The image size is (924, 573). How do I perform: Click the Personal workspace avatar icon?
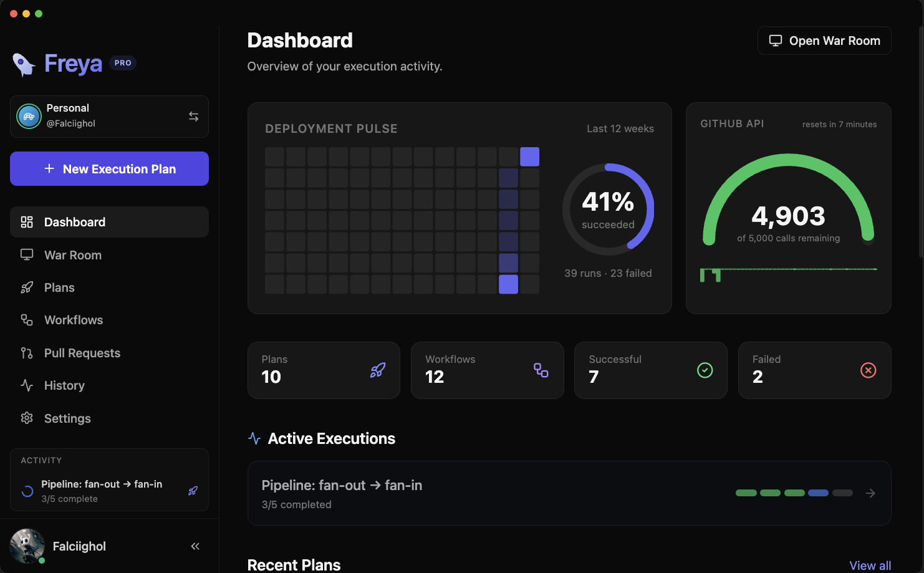point(29,116)
